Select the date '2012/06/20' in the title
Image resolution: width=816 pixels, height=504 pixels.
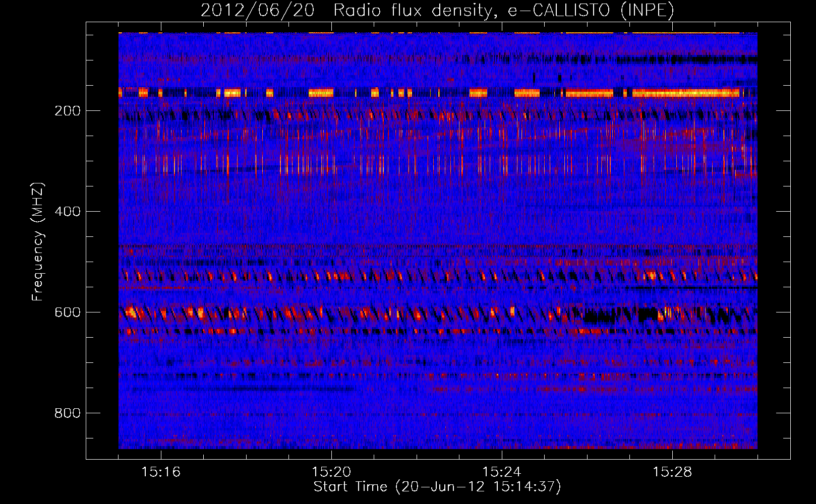pyautogui.click(x=258, y=11)
